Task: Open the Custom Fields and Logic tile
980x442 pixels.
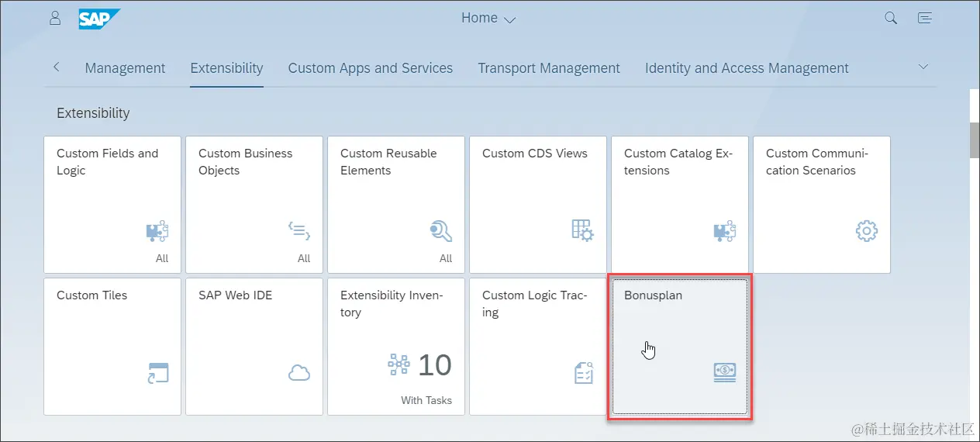Action: [112, 205]
